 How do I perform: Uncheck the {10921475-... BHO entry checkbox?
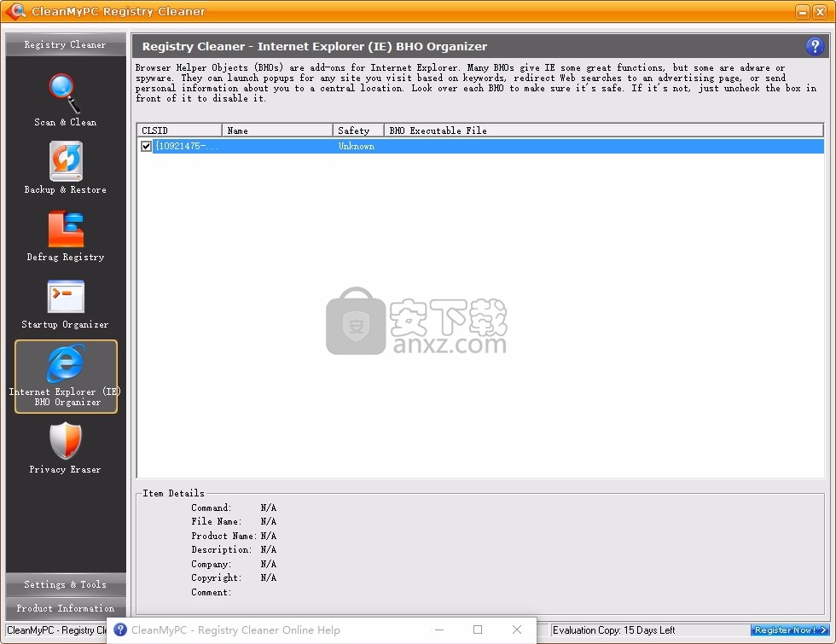click(x=146, y=146)
